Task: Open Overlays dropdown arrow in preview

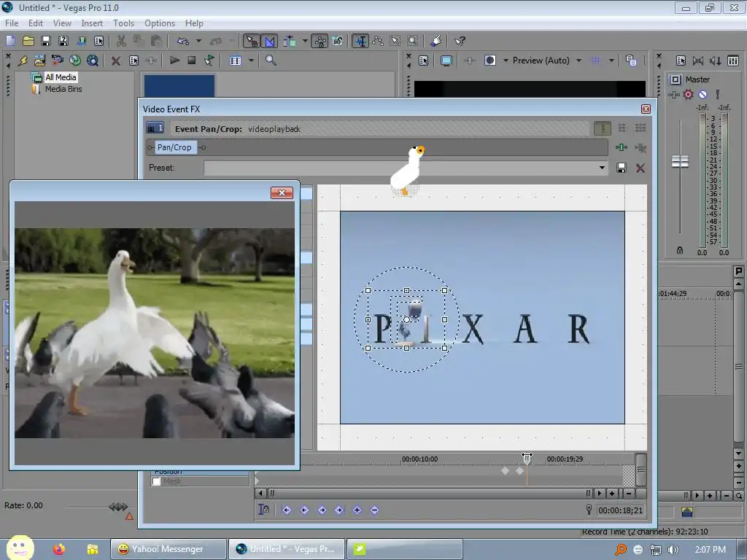Action: point(611,61)
